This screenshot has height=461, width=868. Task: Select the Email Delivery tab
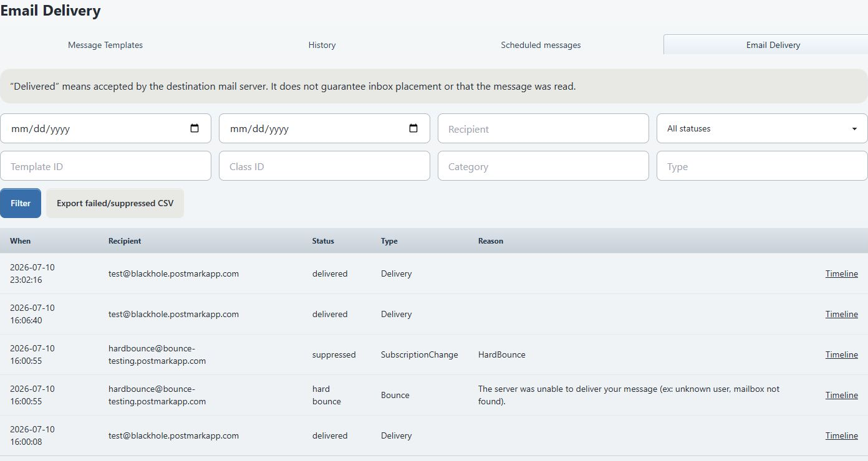point(773,45)
